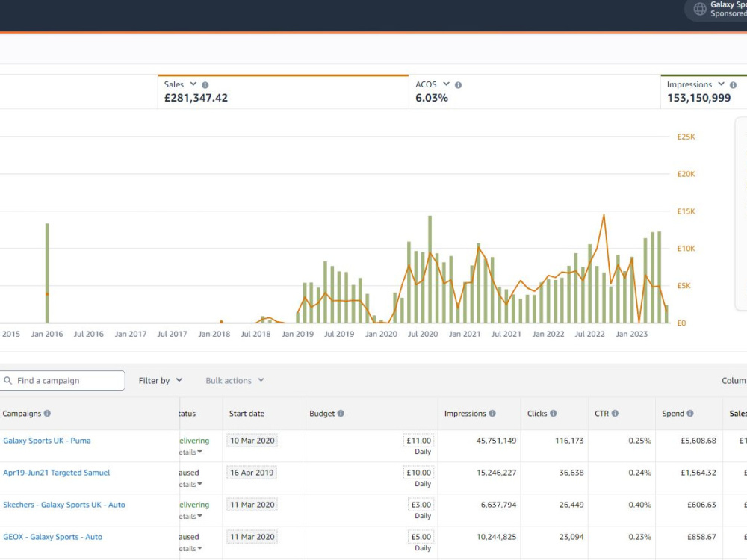This screenshot has height=560, width=747.
Task: Expand details for Apr19-Jun21 Targeted Samuel
Action: (x=190, y=485)
